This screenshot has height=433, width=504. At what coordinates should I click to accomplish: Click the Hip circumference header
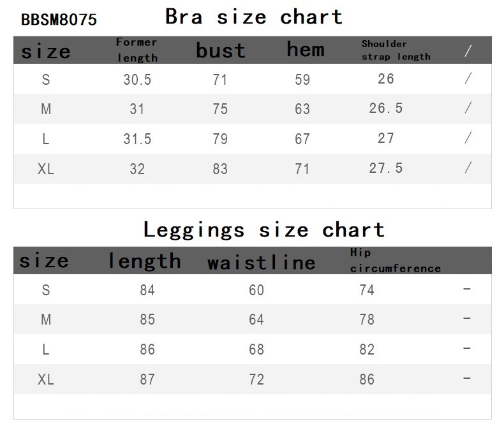pos(396,261)
